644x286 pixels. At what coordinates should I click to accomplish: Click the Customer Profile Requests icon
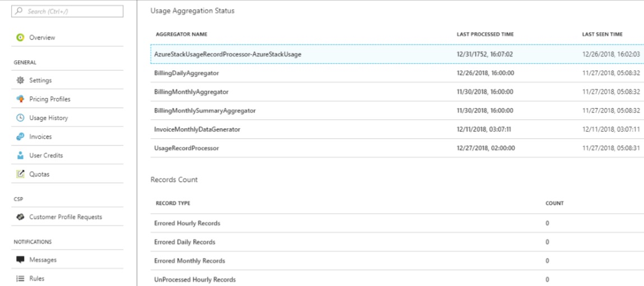point(20,217)
